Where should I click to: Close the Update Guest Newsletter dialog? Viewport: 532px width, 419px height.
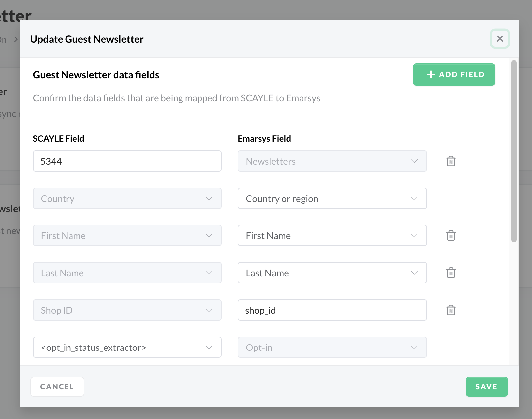pyautogui.click(x=500, y=39)
